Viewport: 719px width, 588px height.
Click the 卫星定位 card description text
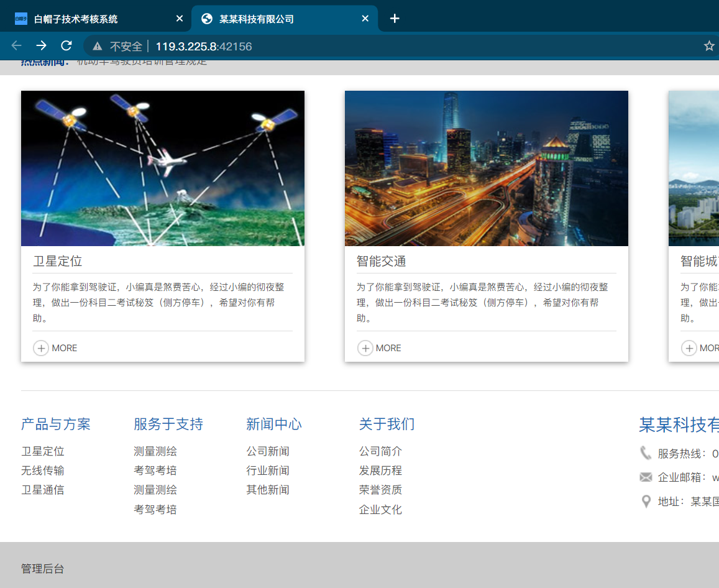(158, 302)
